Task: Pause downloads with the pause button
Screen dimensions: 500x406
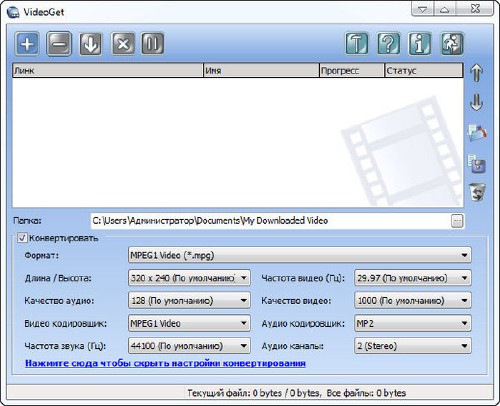Action: click(x=153, y=43)
